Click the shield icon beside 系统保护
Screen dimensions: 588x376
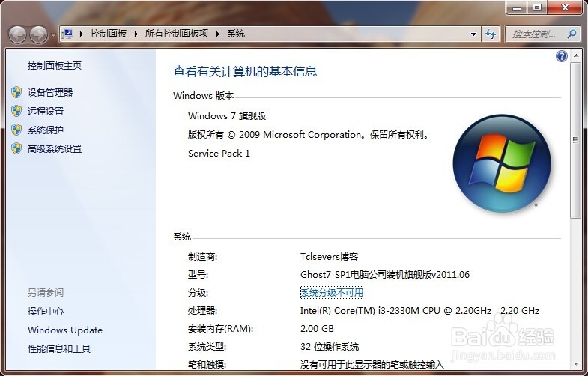pyautogui.click(x=16, y=130)
